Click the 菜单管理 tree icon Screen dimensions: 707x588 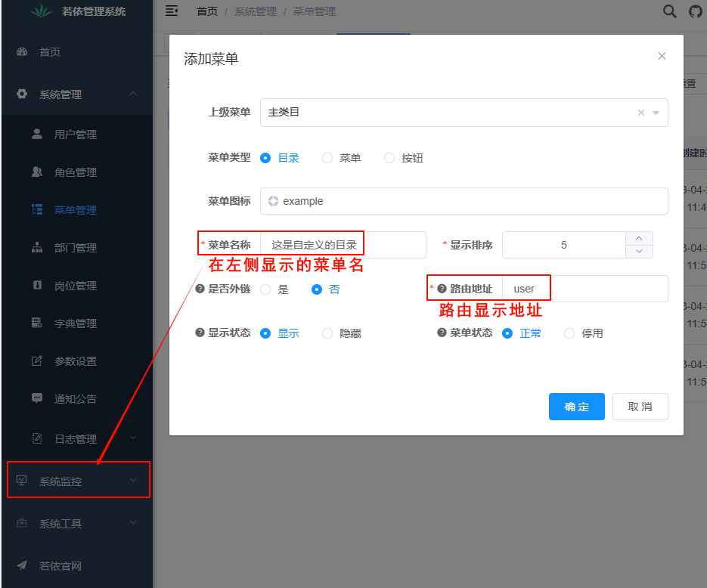tap(37, 209)
